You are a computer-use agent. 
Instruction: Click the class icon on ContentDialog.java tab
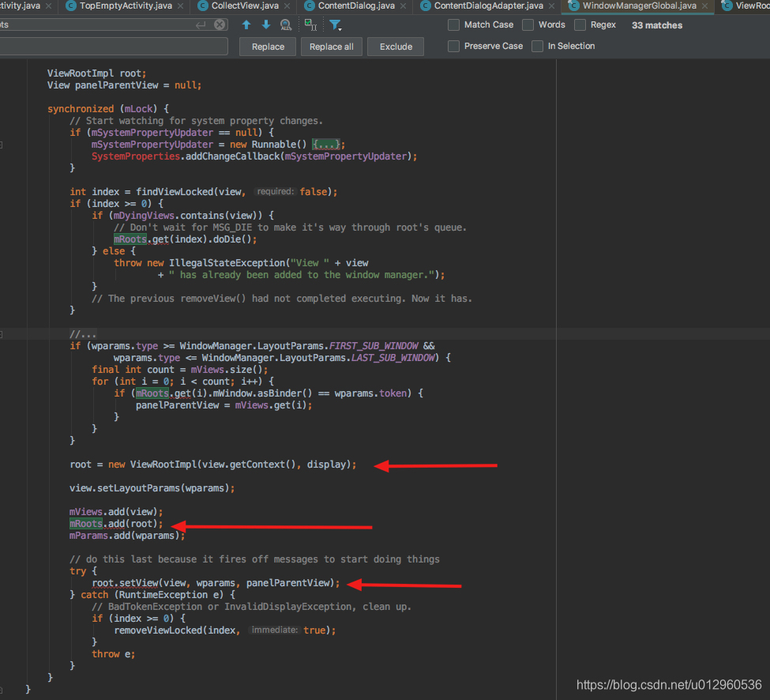(x=309, y=6)
